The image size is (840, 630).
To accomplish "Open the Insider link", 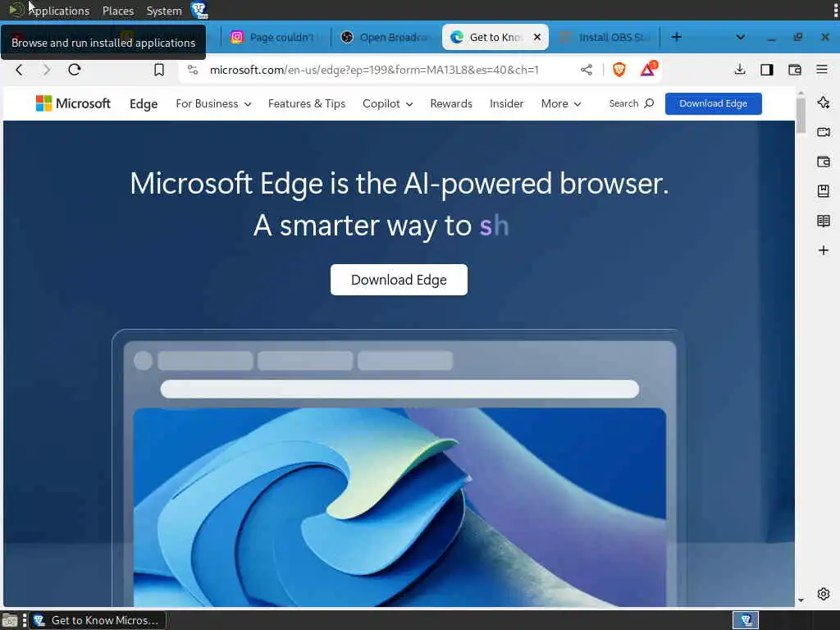I will (x=506, y=103).
